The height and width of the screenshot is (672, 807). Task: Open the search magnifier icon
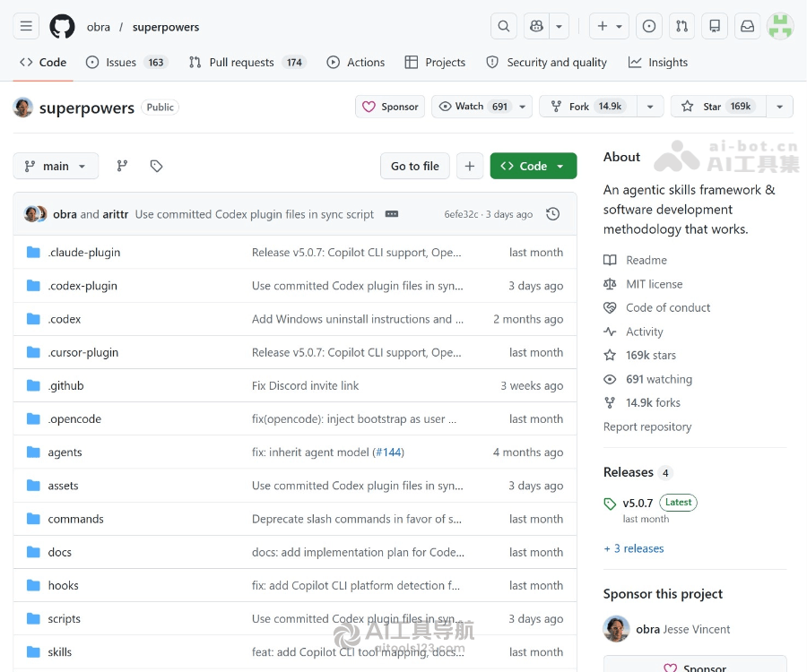(504, 26)
